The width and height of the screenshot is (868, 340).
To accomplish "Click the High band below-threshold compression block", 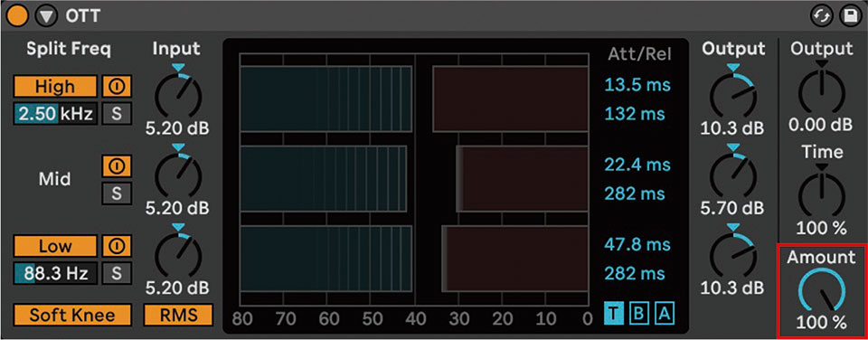I will (326, 99).
